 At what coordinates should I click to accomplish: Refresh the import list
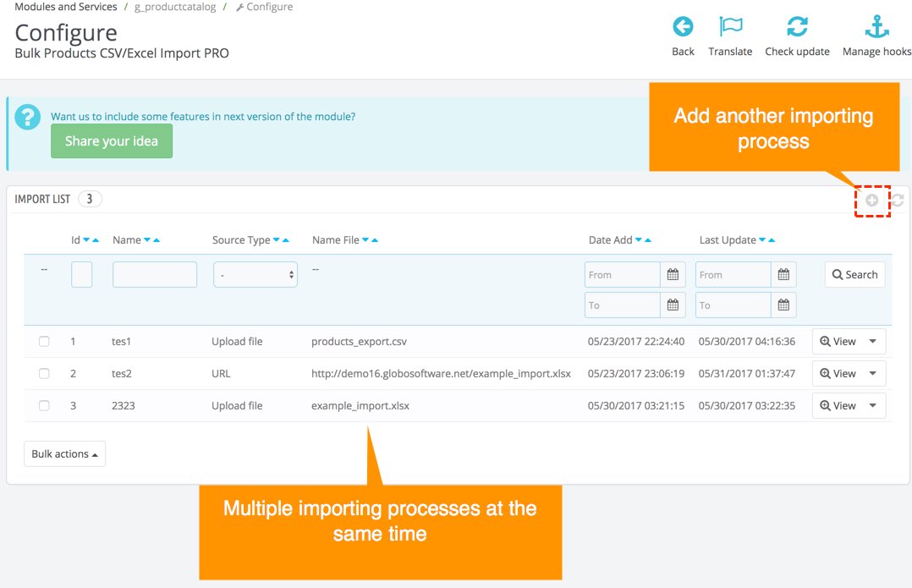tap(898, 201)
